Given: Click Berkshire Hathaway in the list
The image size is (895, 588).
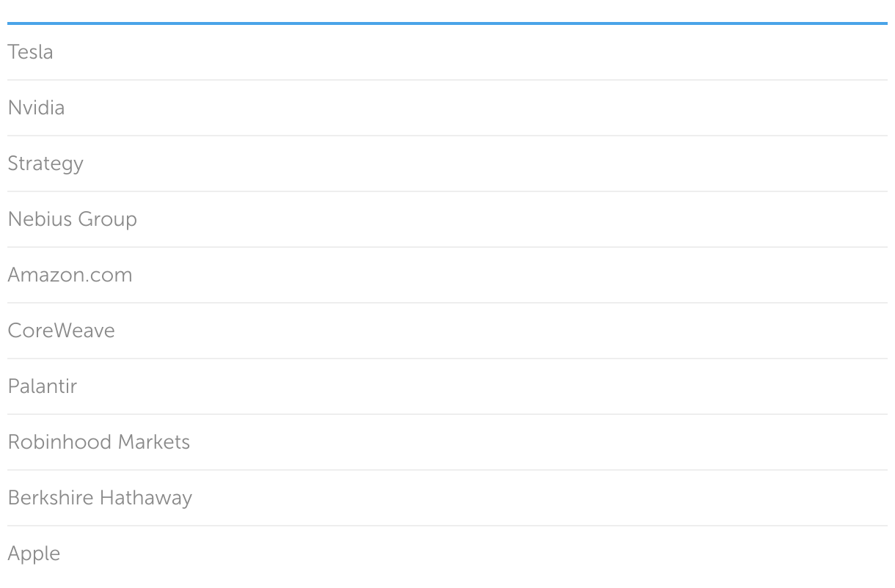Looking at the screenshot, I should 100,498.
